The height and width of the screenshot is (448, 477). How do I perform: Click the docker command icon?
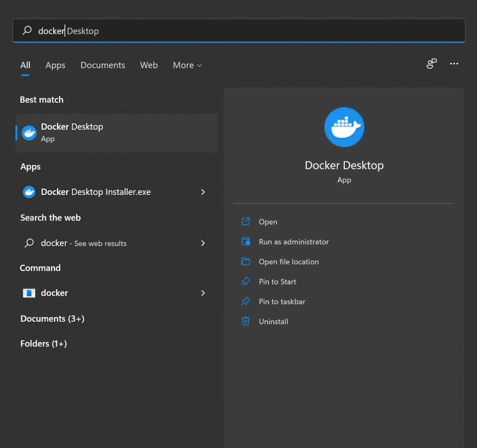29,293
